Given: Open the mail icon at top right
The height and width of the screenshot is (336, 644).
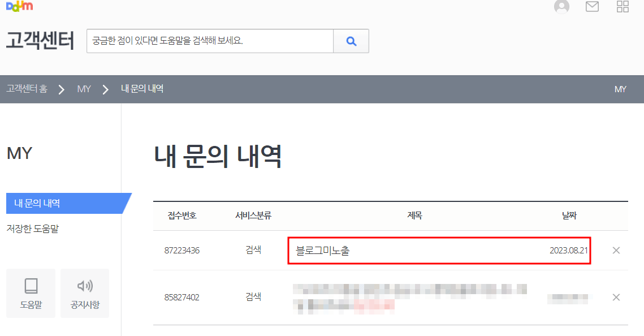Looking at the screenshot, I should pyautogui.click(x=591, y=7).
